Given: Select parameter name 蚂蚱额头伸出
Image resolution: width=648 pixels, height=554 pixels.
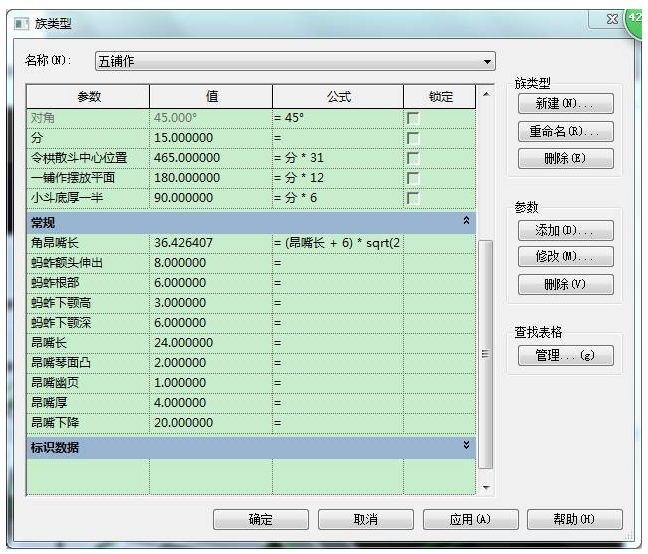Looking at the screenshot, I should pos(67,263).
